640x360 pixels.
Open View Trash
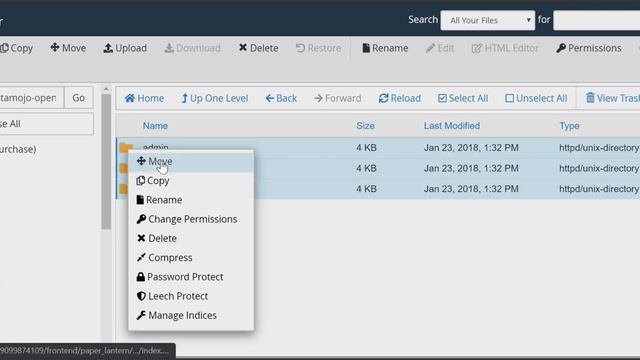612,98
